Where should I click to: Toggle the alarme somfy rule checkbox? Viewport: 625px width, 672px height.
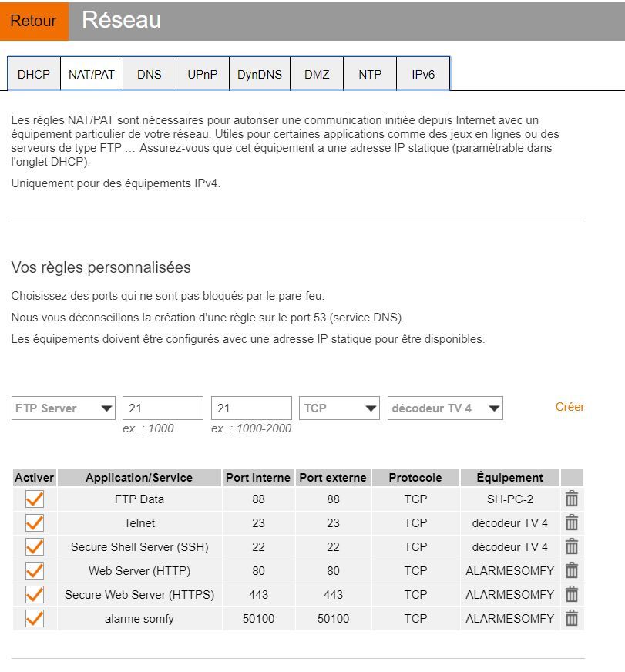click(x=35, y=618)
